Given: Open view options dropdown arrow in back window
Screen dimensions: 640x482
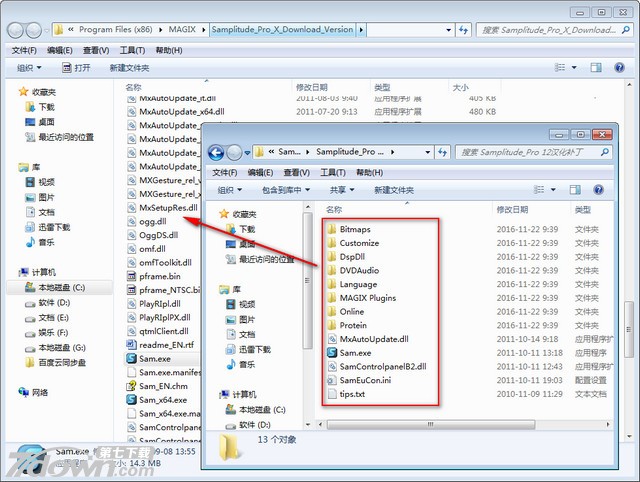Looking at the screenshot, I should tap(574, 67).
